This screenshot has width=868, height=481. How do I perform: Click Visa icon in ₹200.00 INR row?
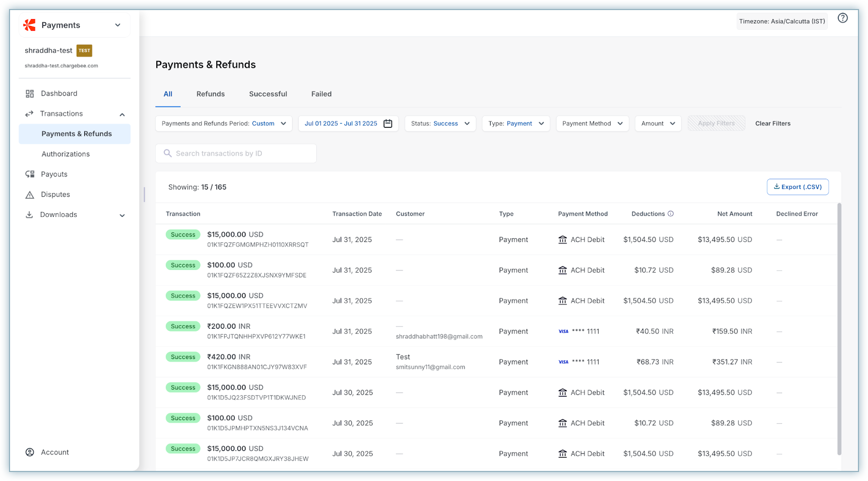coord(563,331)
